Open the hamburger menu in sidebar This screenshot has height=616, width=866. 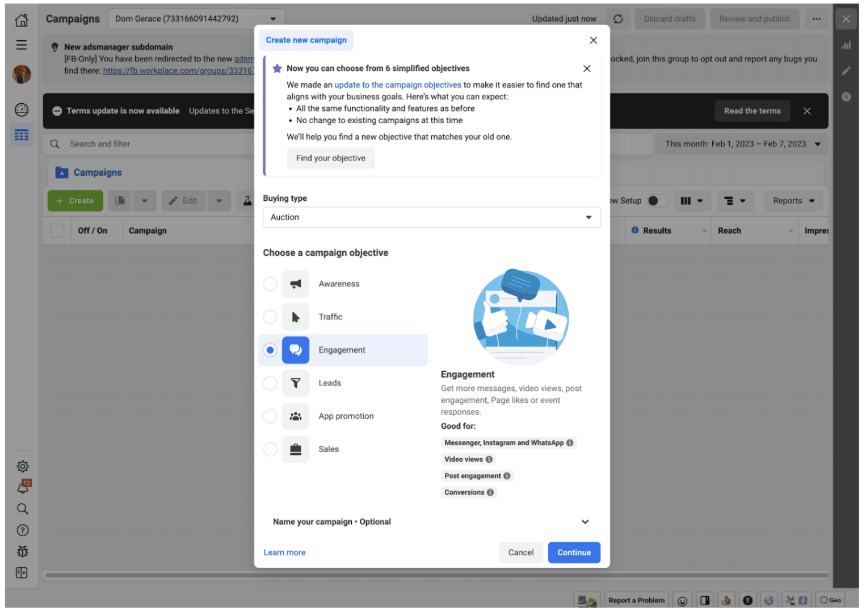[22, 45]
